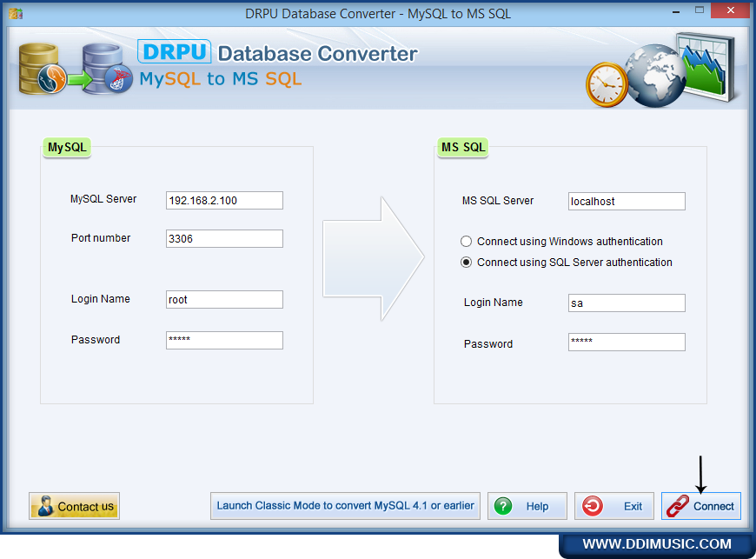Click the Contact us button

tap(74, 506)
